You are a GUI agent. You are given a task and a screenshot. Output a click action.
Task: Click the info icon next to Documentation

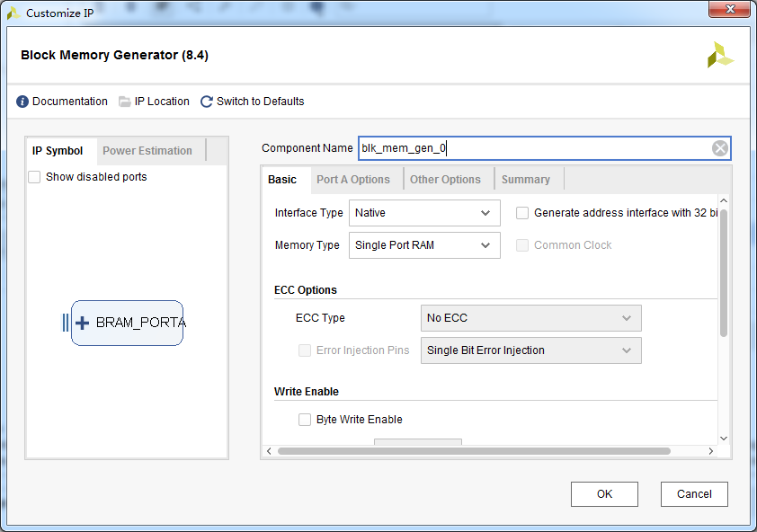click(x=22, y=101)
